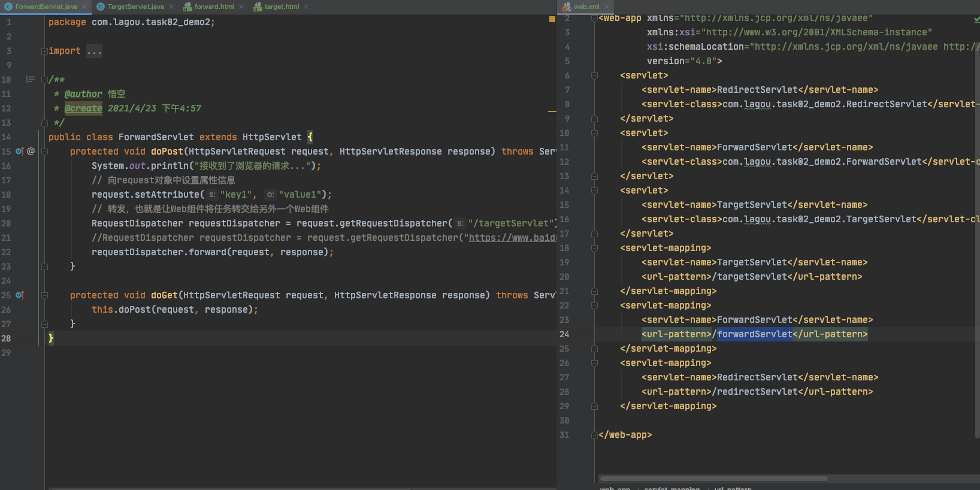Viewport: 980px width, 490px height.
Task: Close the ForwardServlet.java tab
Action: [x=84, y=7]
